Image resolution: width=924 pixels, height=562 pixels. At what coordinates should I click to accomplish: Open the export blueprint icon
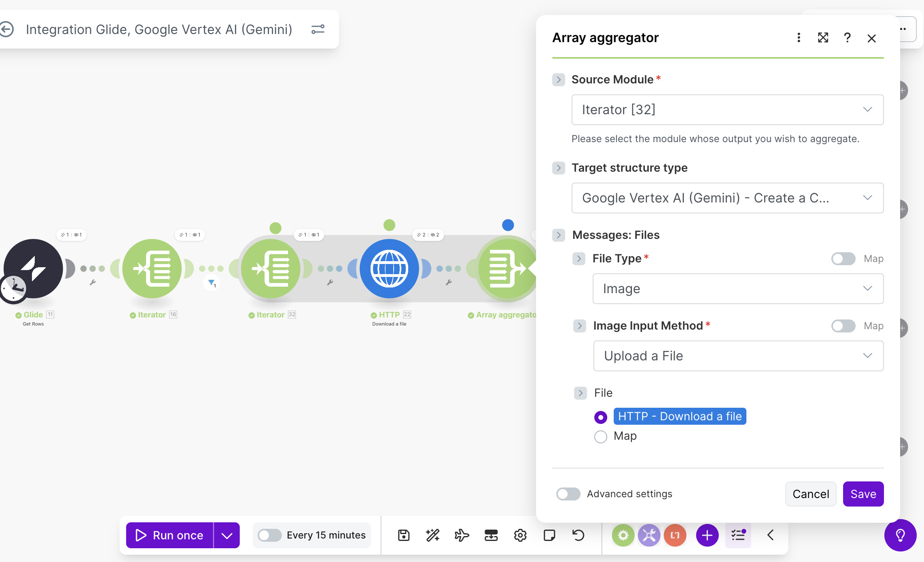(x=491, y=535)
